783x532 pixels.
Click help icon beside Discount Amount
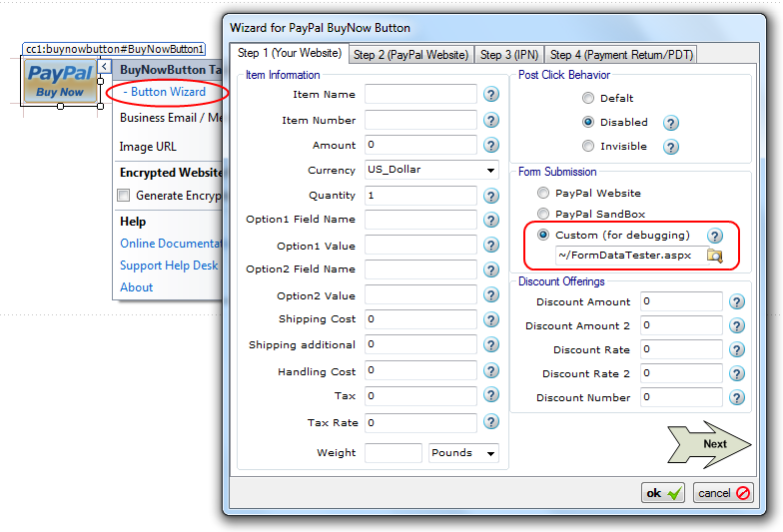[736, 301]
